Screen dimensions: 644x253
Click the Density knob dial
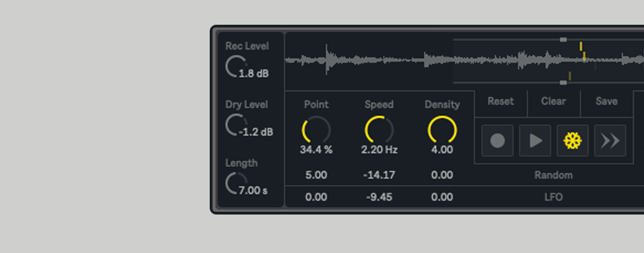point(442,130)
